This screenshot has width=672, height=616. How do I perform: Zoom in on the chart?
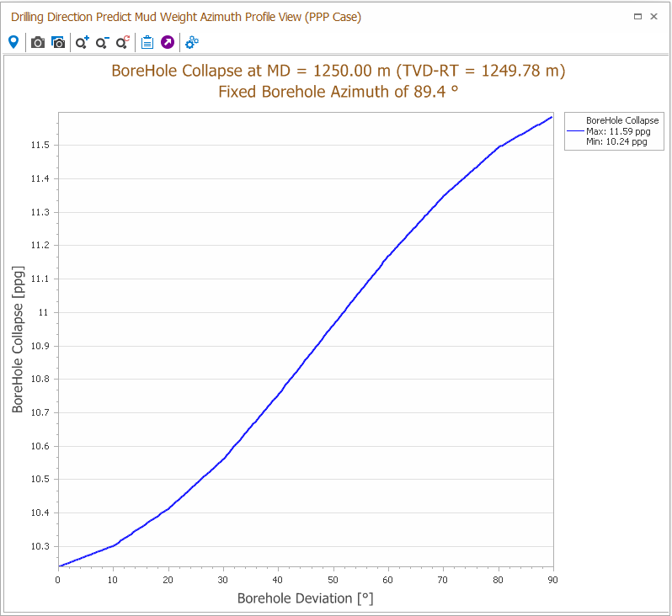click(x=83, y=42)
